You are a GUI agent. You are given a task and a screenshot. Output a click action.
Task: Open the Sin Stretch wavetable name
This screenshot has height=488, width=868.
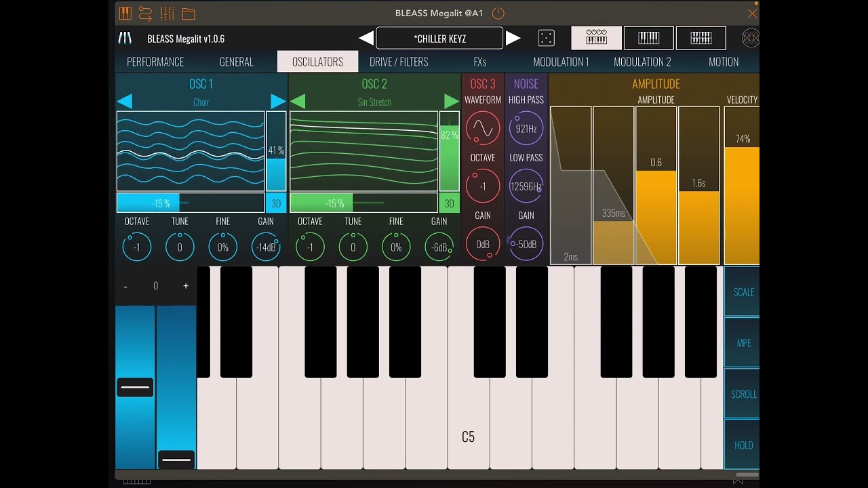[374, 102]
